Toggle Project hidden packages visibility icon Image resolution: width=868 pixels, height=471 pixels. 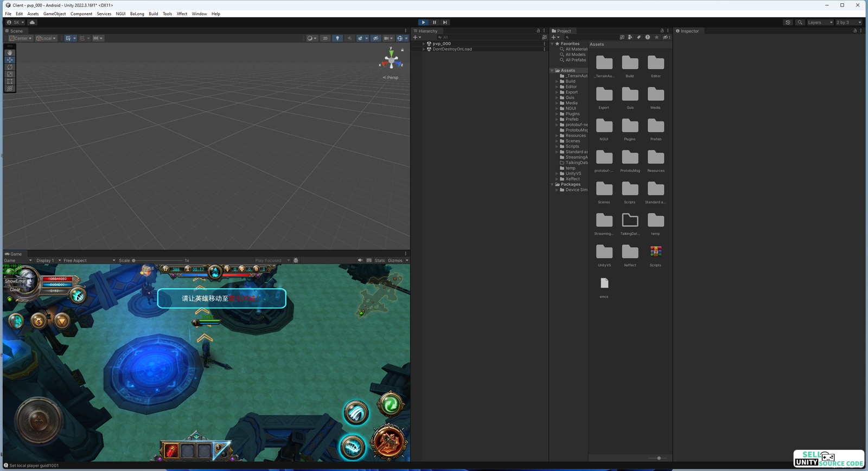coord(666,37)
